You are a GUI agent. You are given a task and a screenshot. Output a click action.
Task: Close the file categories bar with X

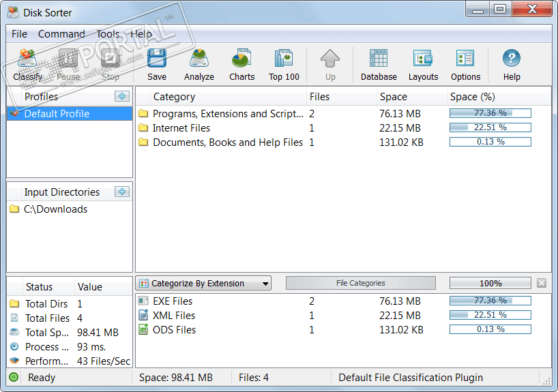click(542, 283)
